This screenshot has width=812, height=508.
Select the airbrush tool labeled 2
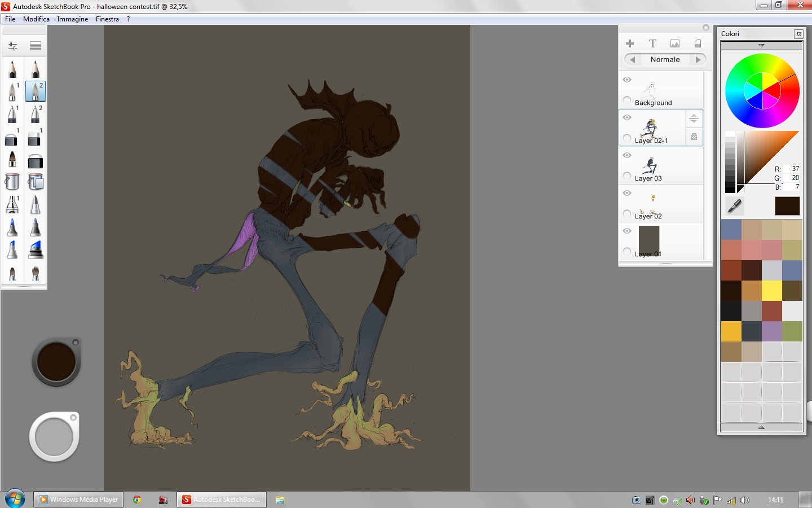coord(36,91)
